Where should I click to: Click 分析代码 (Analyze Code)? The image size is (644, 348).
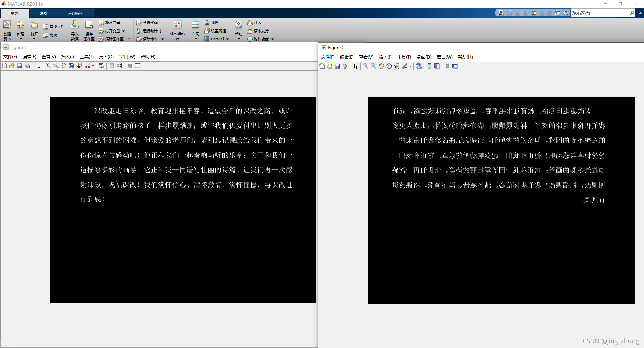coord(147,23)
